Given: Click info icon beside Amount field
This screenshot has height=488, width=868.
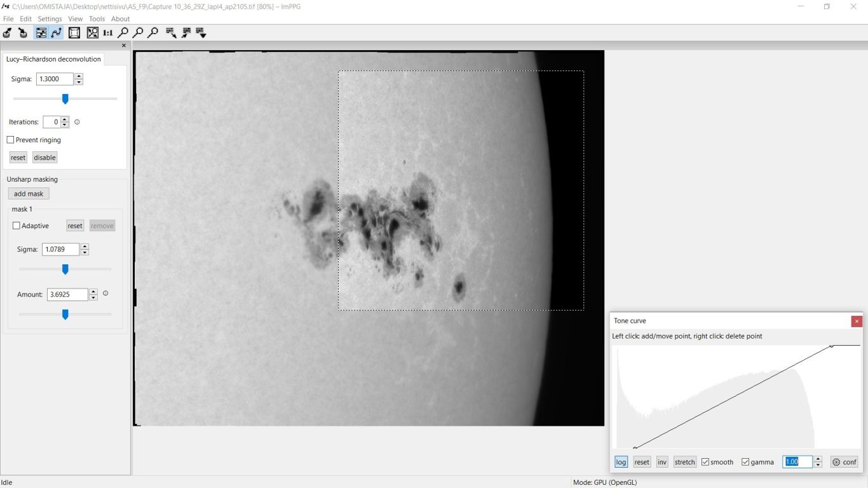Looking at the screenshot, I should point(105,294).
